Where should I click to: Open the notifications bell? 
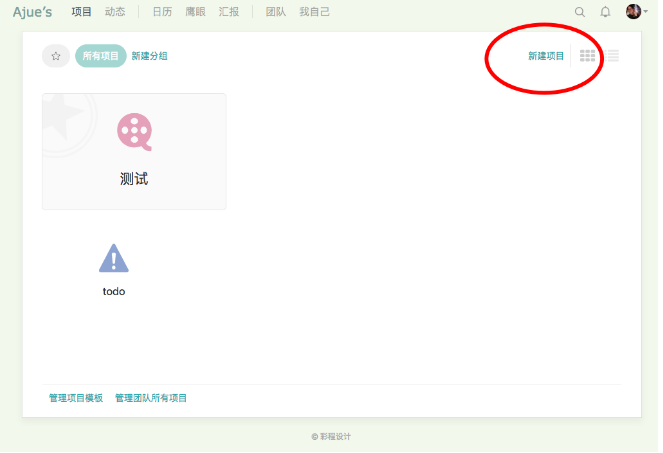click(605, 12)
